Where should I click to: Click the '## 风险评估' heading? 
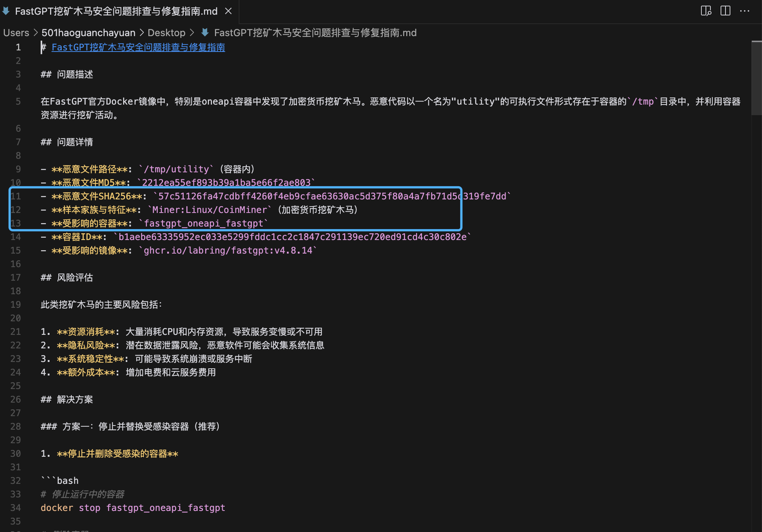pyautogui.click(x=67, y=278)
